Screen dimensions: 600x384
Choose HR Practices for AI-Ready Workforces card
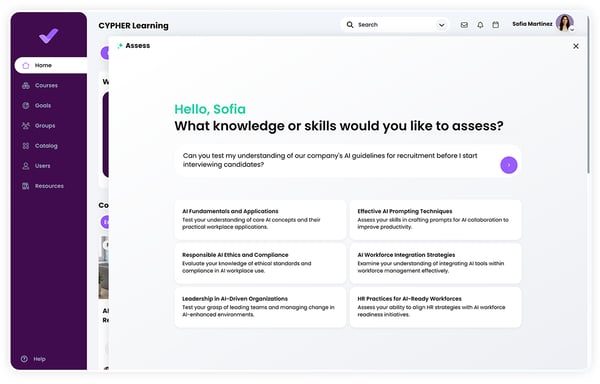point(435,307)
